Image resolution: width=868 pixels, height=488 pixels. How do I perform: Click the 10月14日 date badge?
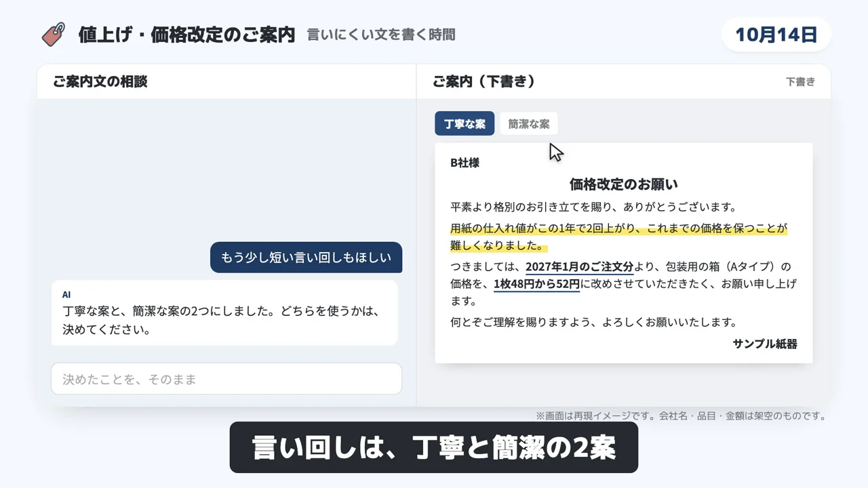[x=776, y=35]
